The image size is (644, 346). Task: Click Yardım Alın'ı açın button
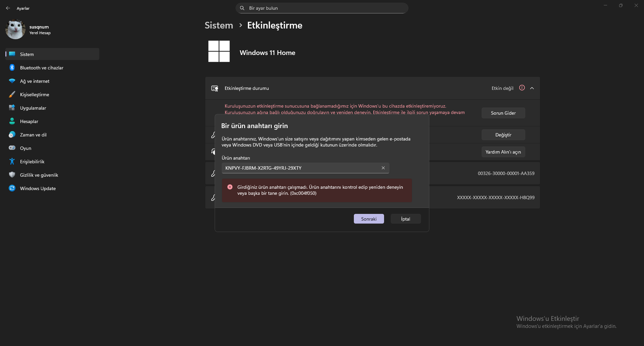click(x=503, y=152)
